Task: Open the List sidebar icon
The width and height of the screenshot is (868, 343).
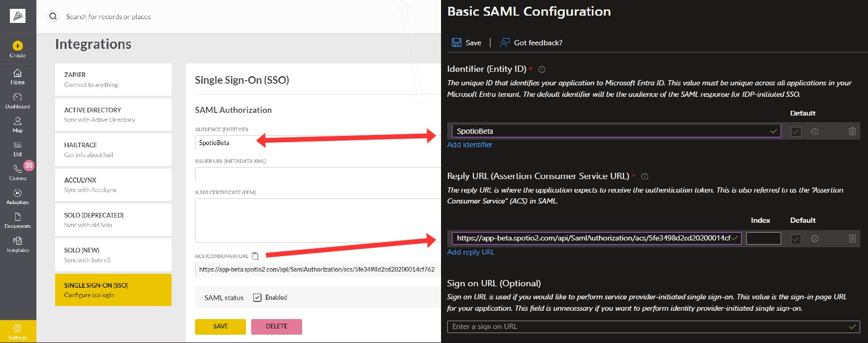Action: point(18,148)
